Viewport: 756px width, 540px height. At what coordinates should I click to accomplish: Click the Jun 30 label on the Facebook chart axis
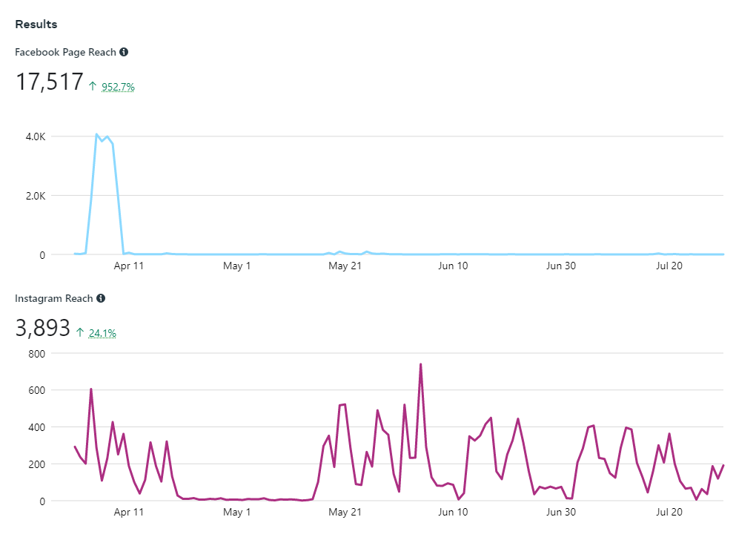pyautogui.click(x=561, y=266)
